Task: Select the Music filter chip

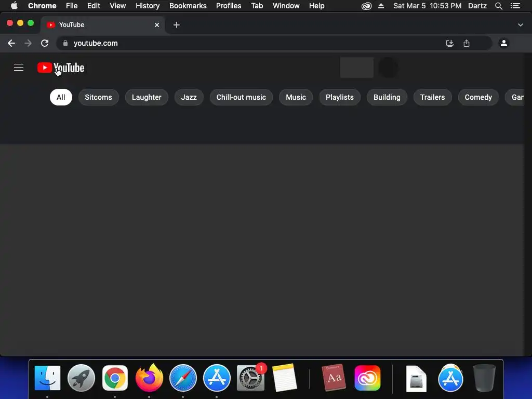Action: point(296,97)
